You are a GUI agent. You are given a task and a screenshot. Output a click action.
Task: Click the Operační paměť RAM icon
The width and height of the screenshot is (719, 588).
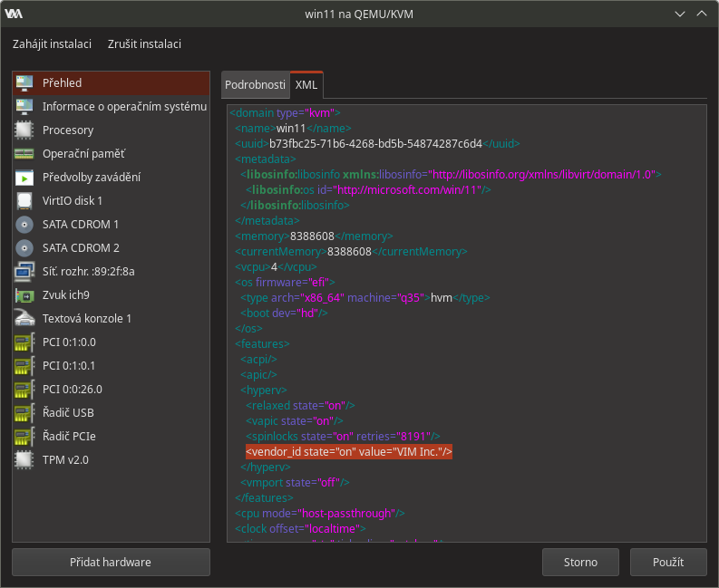24,153
